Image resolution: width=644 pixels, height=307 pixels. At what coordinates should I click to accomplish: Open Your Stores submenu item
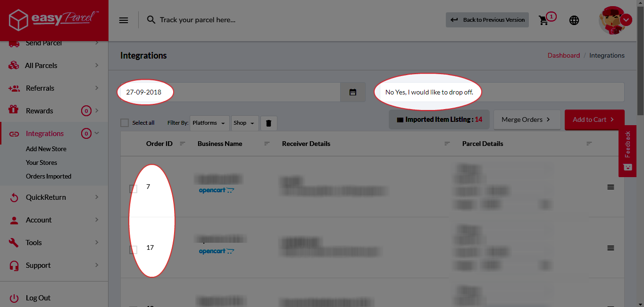coord(42,162)
